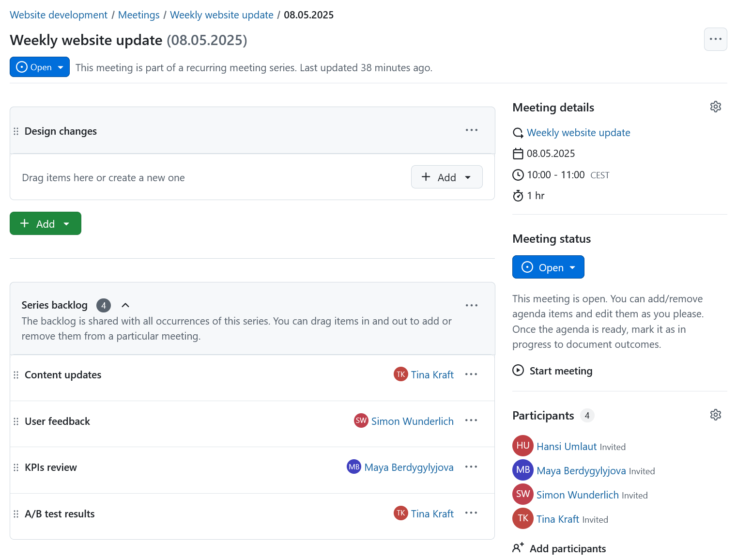Open options menu on Content updates item
This screenshot has height=560, width=737.
(x=471, y=374)
